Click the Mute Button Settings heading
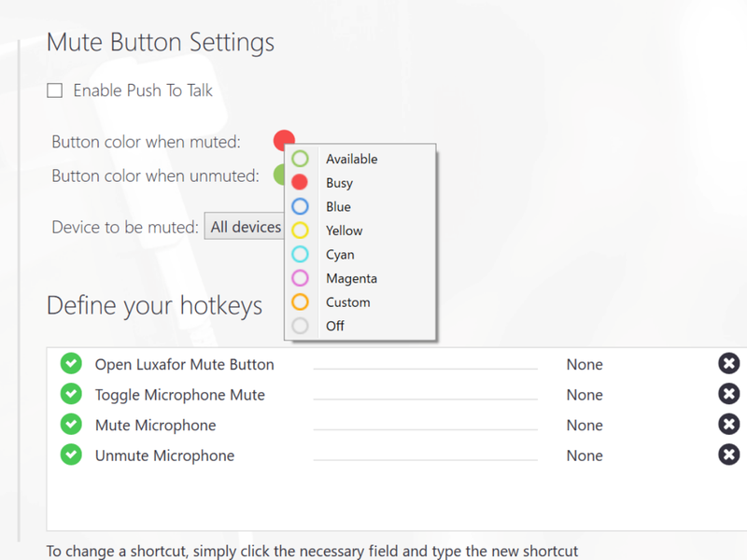 (161, 42)
